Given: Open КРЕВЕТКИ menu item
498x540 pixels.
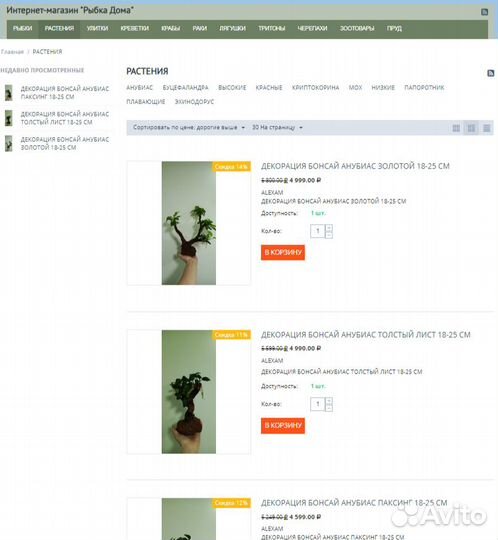Looking at the screenshot, I should [x=135, y=28].
